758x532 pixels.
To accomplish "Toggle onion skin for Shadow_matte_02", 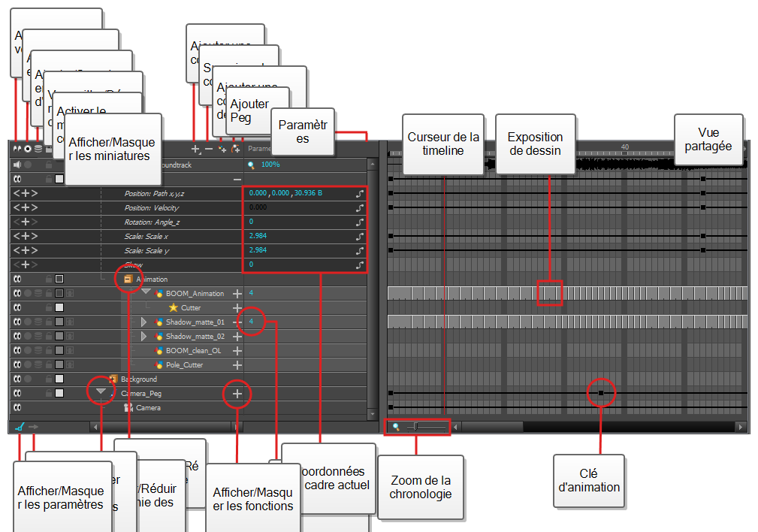I will [x=38, y=336].
